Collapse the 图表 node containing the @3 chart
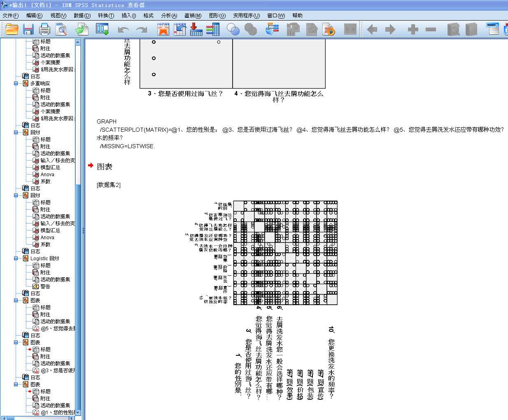 tap(16, 342)
